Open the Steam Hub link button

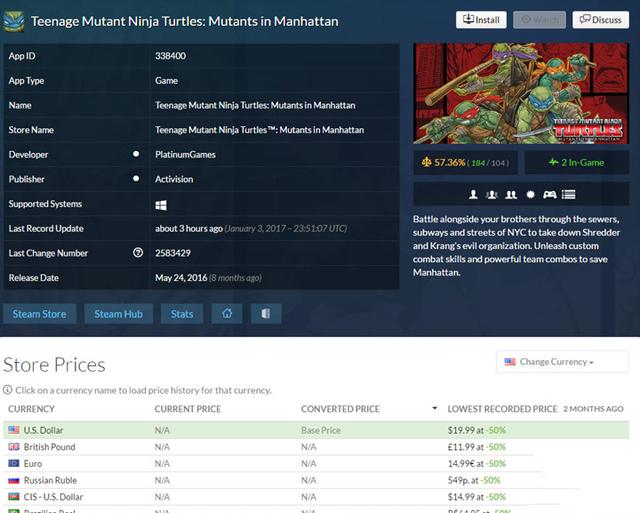click(x=118, y=314)
